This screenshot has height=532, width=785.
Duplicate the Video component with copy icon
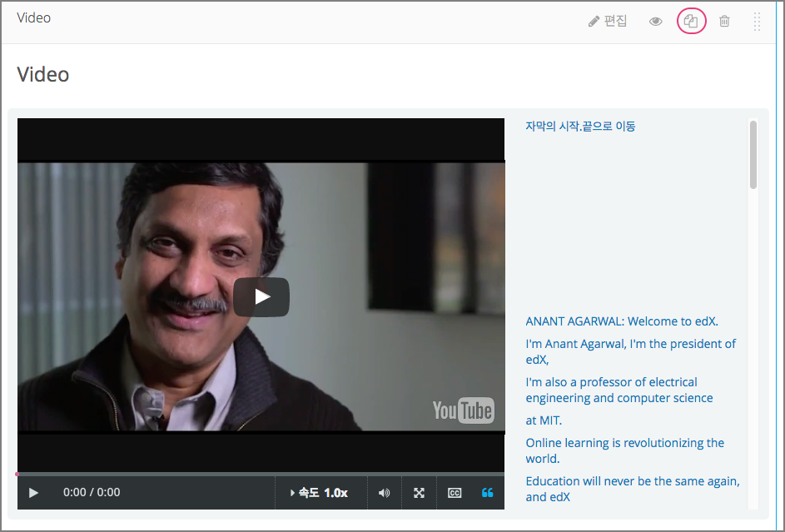click(691, 21)
